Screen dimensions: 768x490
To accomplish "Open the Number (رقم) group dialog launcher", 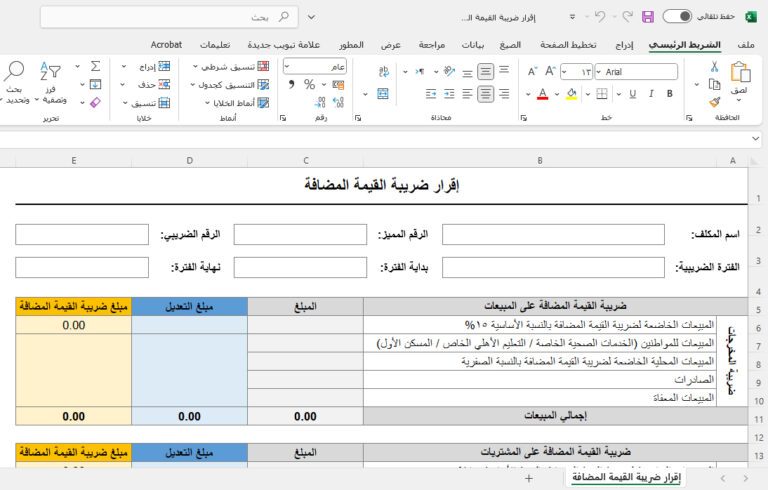I will pyautogui.click(x=283, y=118).
